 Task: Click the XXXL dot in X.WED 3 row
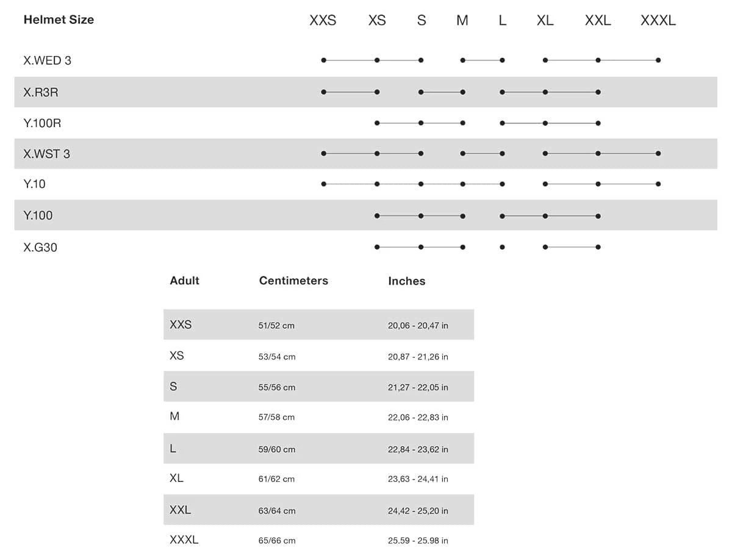click(x=658, y=60)
